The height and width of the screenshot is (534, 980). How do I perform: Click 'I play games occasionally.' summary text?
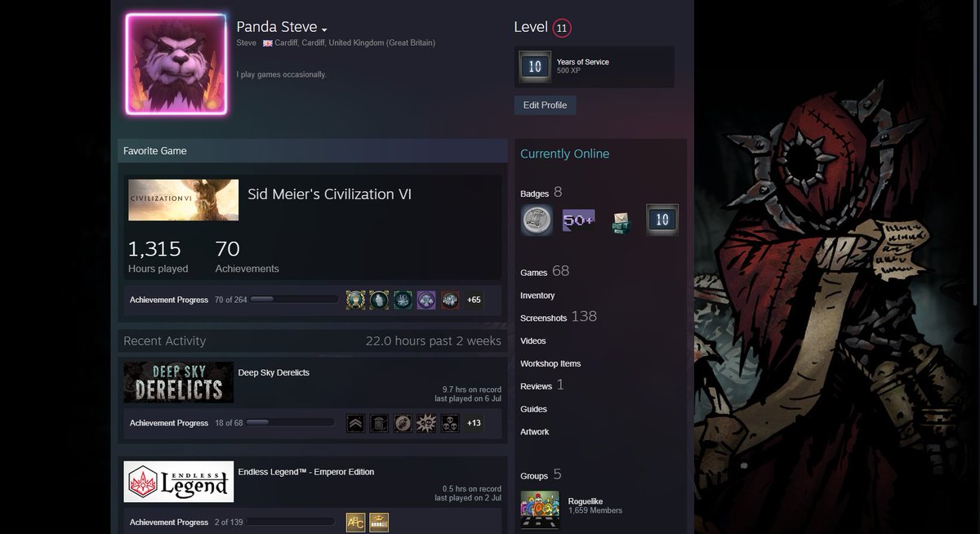coord(281,74)
